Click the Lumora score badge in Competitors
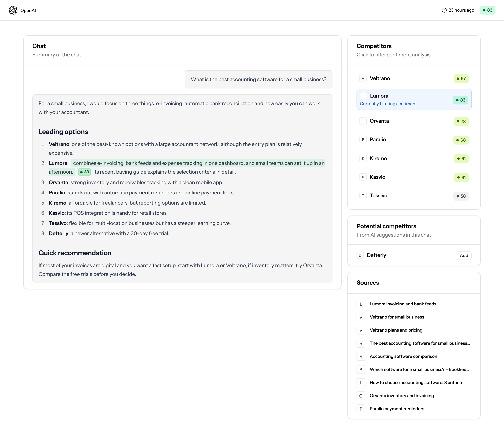The height and width of the screenshot is (431, 504). point(460,100)
